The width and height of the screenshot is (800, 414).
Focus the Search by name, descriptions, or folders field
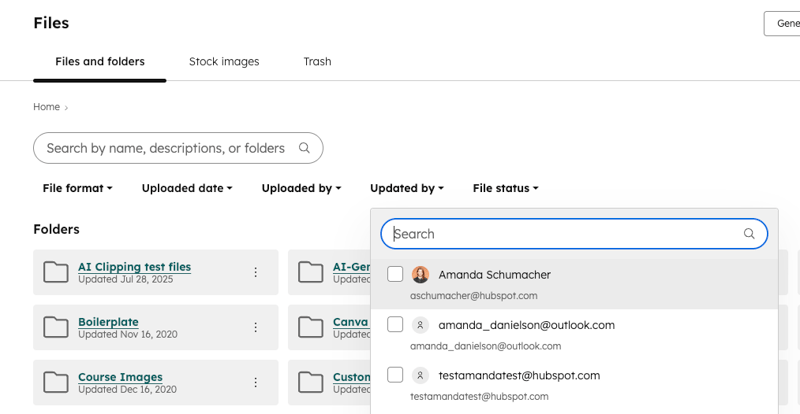click(x=178, y=148)
